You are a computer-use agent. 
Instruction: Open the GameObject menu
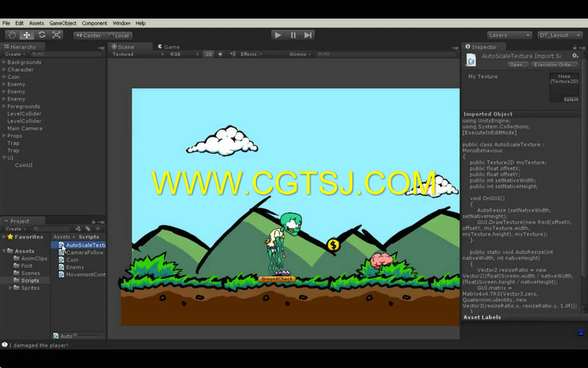(x=62, y=24)
